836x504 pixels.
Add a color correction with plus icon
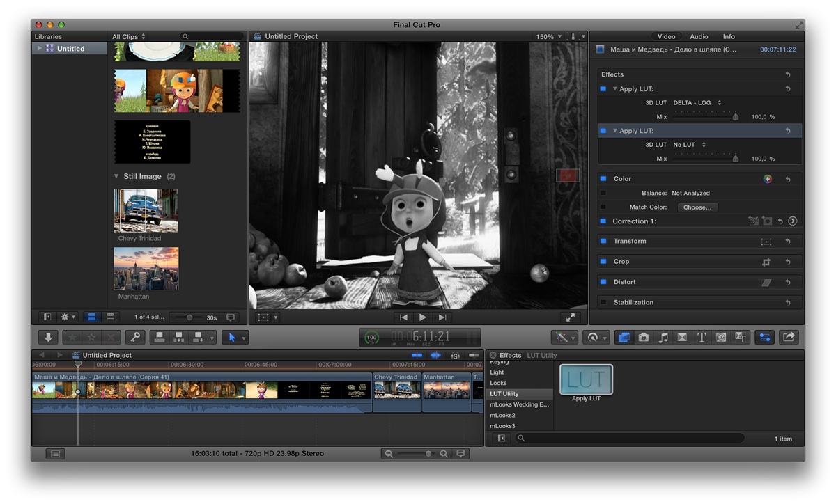coord(767,179)
